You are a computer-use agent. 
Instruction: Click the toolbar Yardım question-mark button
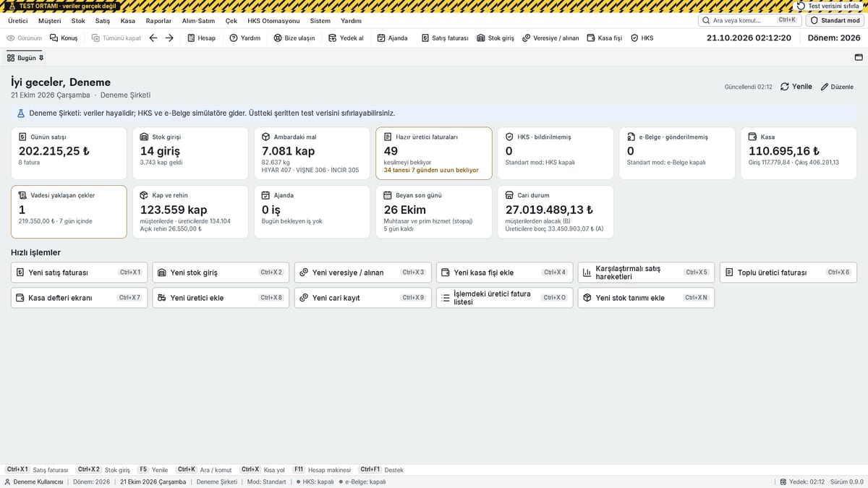tap(245, 38)
